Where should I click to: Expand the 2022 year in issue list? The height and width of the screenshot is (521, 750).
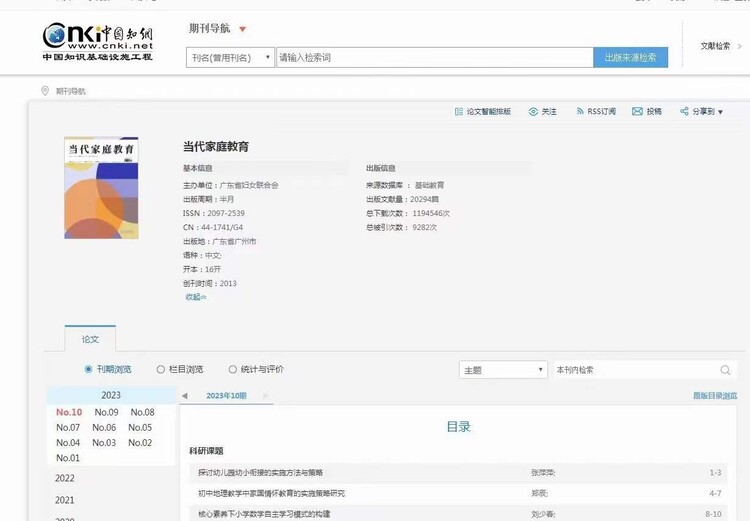pyautogui.click(x=65, y=478)
